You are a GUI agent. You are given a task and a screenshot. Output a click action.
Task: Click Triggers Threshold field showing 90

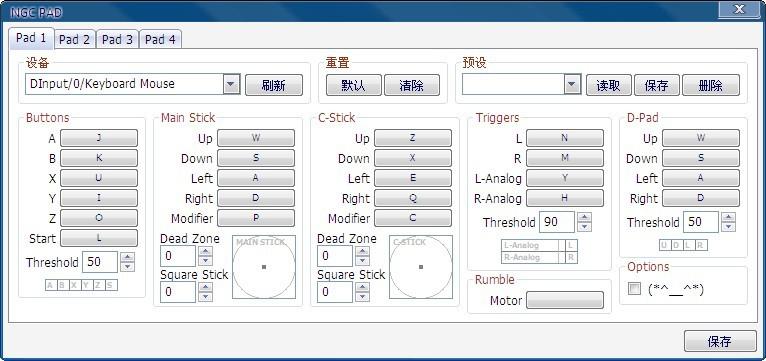coord(557,222)
